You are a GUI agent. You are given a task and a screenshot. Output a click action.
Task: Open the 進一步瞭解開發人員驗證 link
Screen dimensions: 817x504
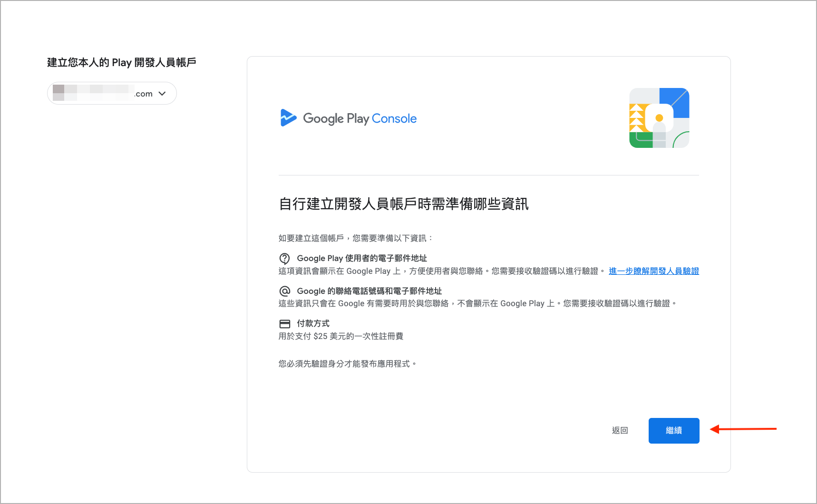pos(654,271)
